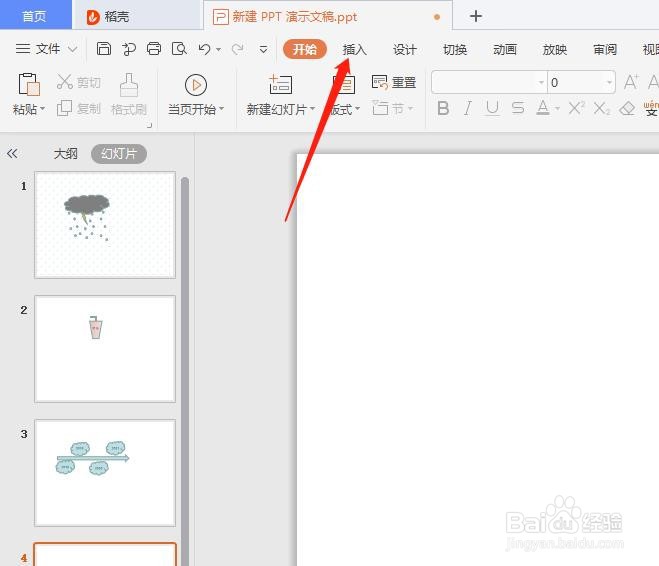This screenshot has height=566, width=659.
Task: Switch to 幻灯片 thumbnail view
Action: click(x=119, y=154)
